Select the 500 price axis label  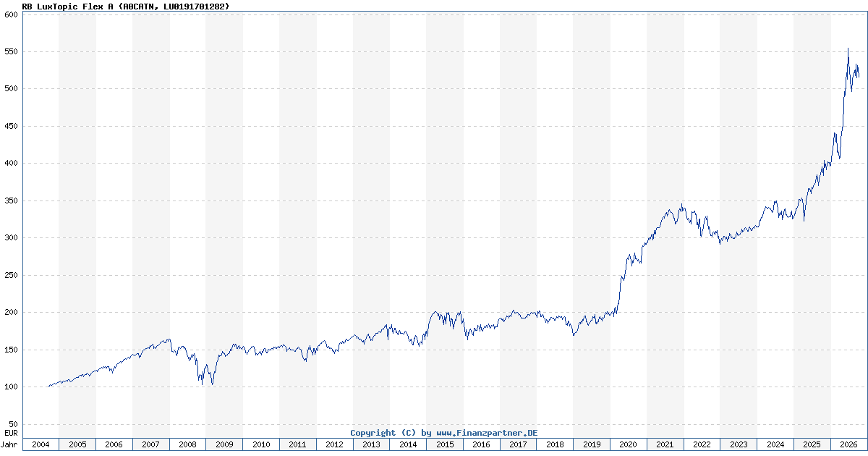tap(11, 89)
